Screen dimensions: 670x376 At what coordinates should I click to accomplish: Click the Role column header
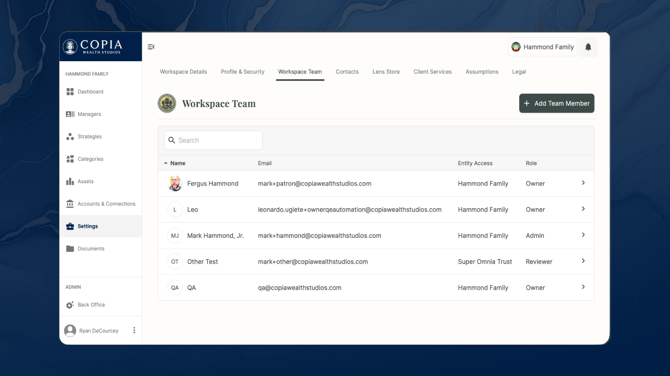[x=531, y=163]
